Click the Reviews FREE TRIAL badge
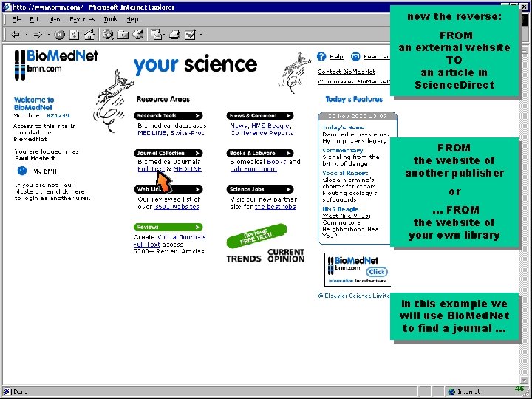Image resolution: width=532 pixels, height=399 pixels. [257, 236]
